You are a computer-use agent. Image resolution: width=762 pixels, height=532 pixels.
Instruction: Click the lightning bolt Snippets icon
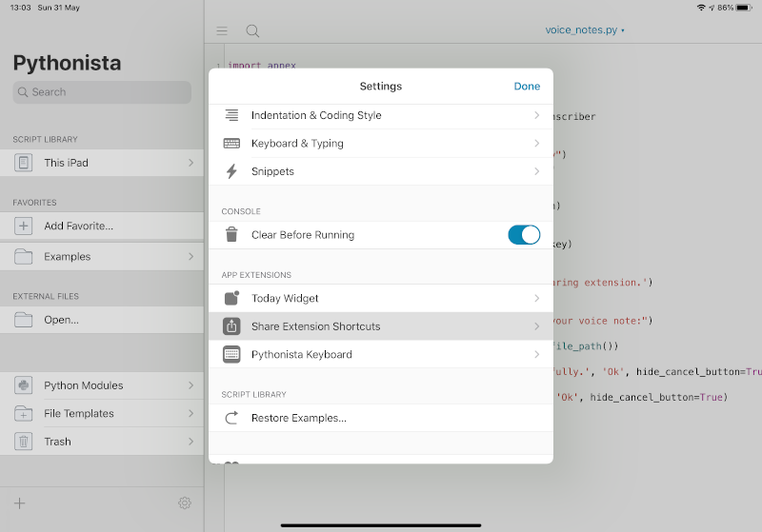pos(231,171)
